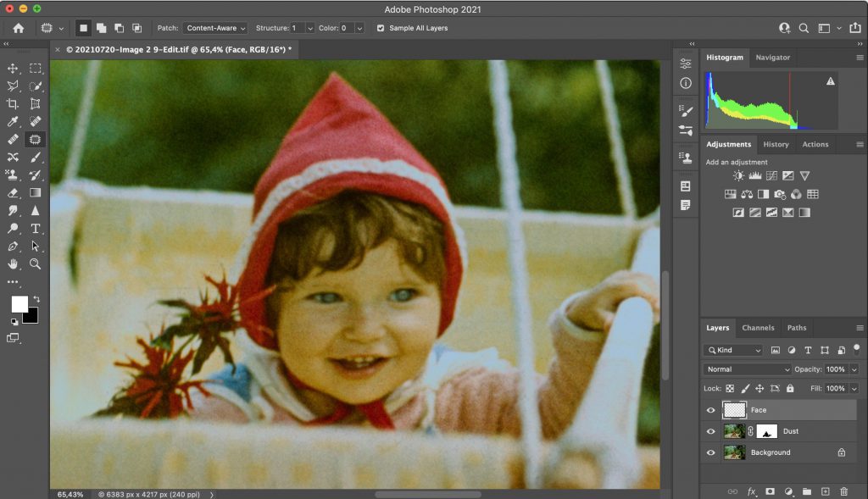Add a Brightness/Contrast adjustment
868x499 pixels.
738,176
